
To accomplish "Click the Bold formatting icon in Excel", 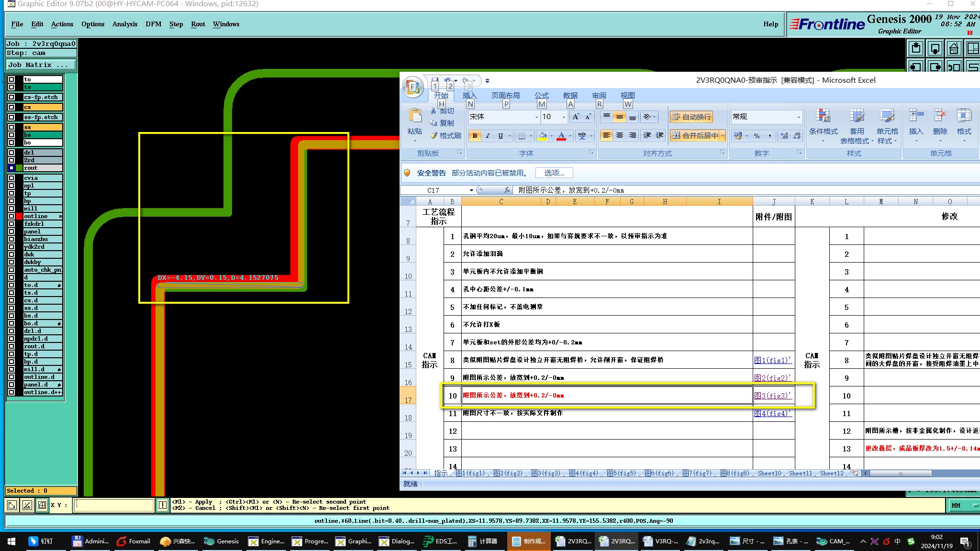I will pos(475,136).
